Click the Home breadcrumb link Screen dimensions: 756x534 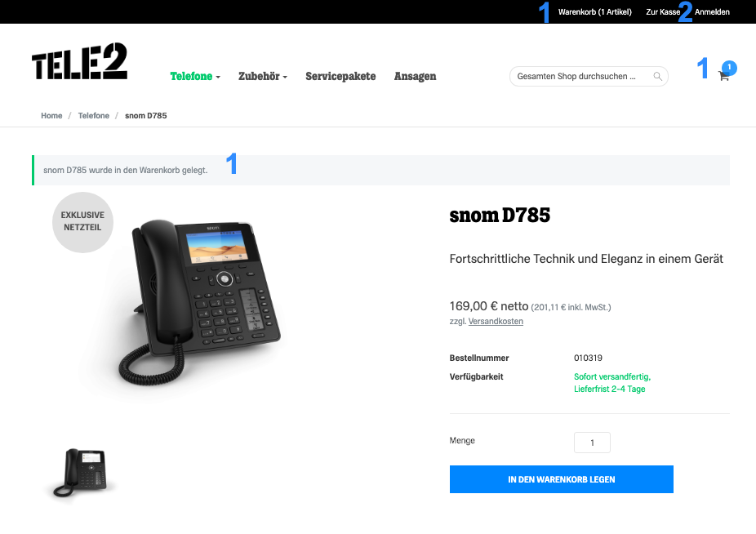tap(51, 116)
